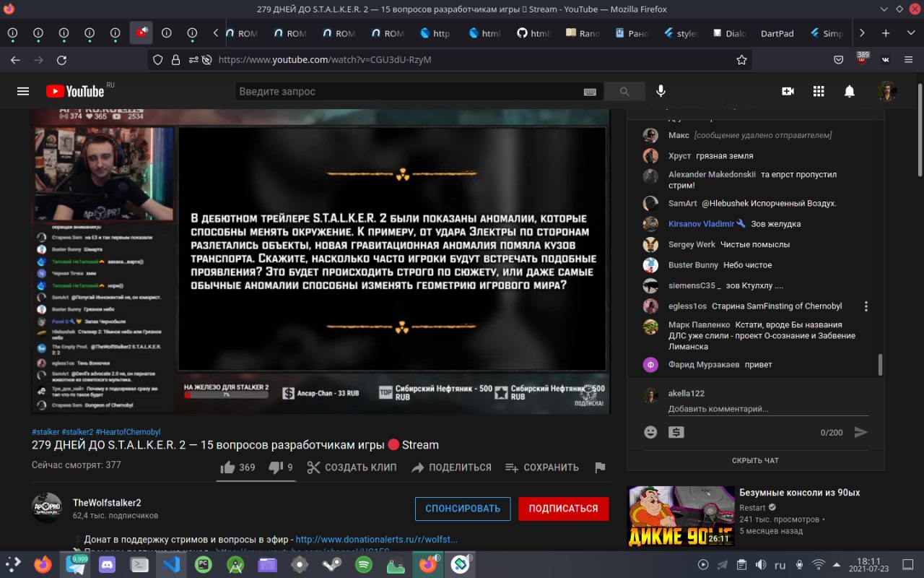This screenshot has height=578, width=924.
Task: Open Telegram from the taskbar
Action: (x=74, y=564)
